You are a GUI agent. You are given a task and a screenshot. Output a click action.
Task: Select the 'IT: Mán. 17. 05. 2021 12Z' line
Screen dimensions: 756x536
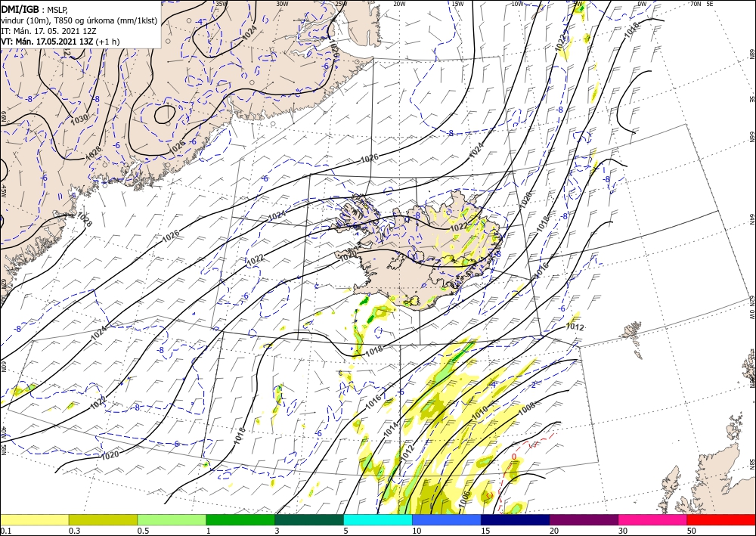(x=50, y=31)
